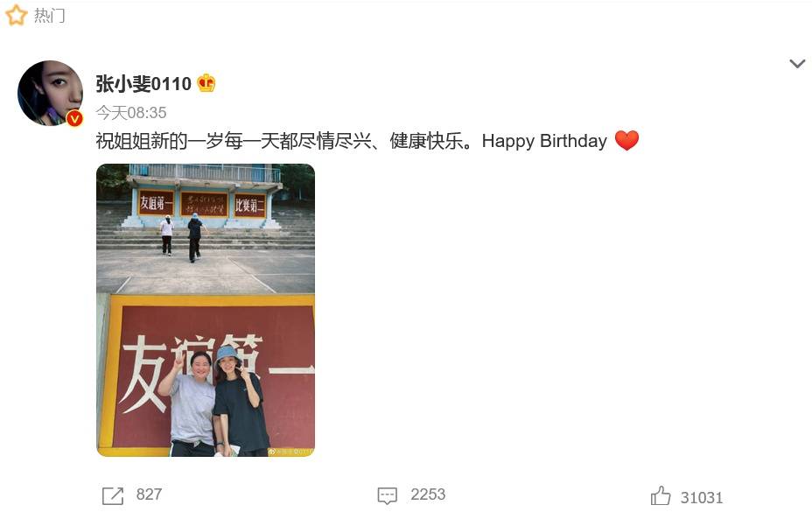Open the 热门 hot section label
The image size is (812, 512).
tap(50, 16)
